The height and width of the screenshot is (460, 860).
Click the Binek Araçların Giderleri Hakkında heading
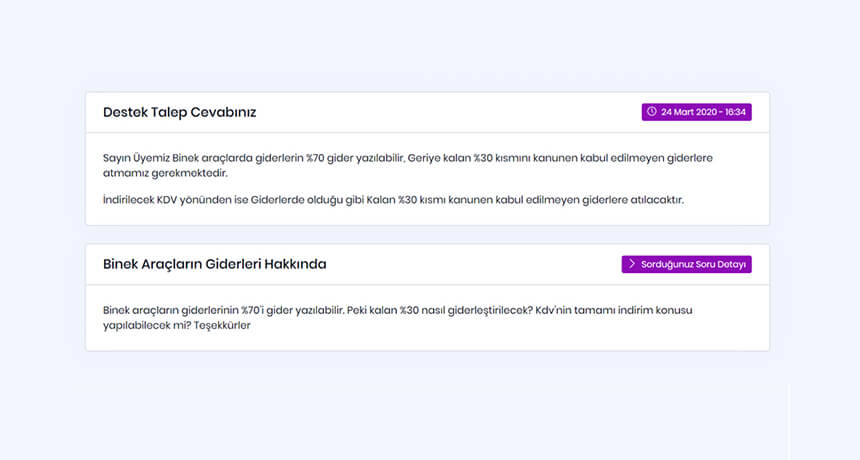tap(214, 264)
